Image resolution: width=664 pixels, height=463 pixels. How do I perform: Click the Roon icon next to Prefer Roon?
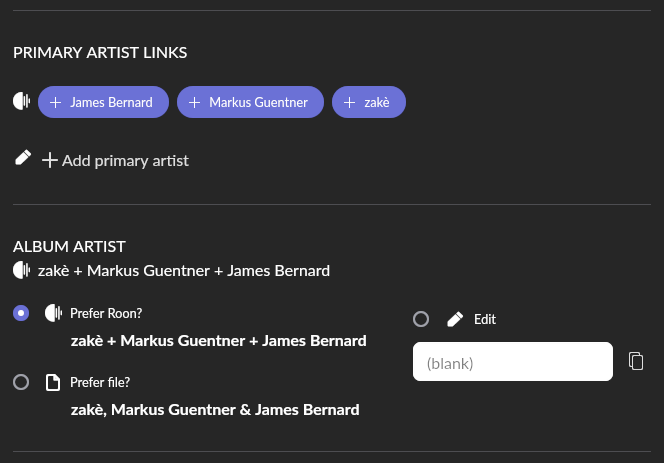53,314
